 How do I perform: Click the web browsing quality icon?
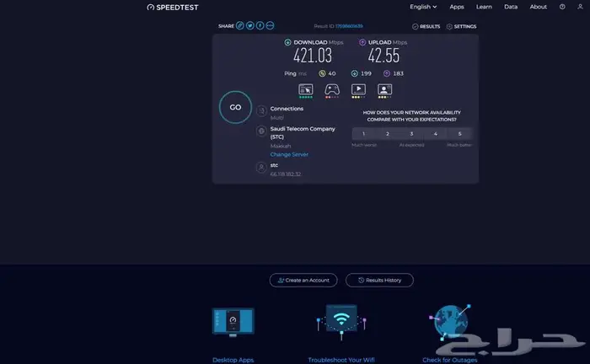coord(305,89)
